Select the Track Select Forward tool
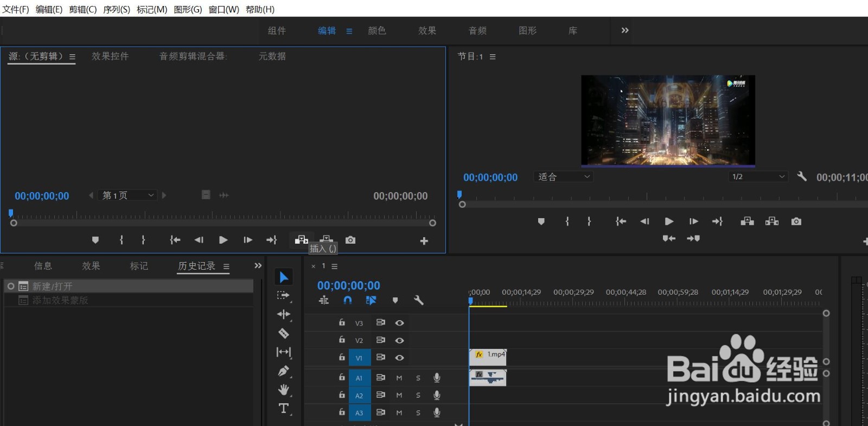 [x=283, y=296]
